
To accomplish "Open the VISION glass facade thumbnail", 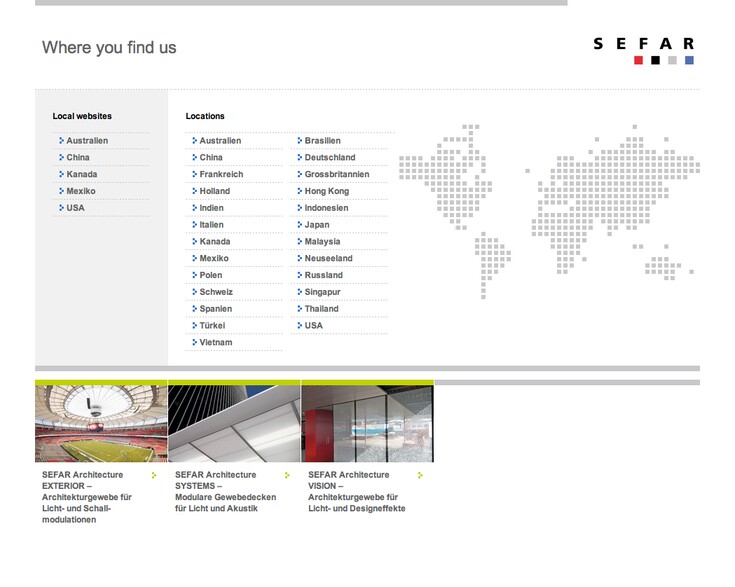I will click(368, 423).
